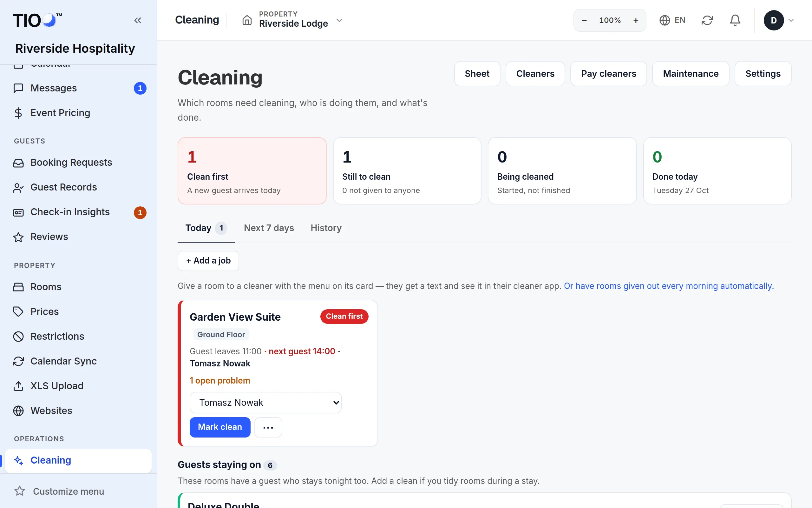Image resolution: width=812 pixels, height=508 pixels.
Task: Open the History tab
Action: click(x=326, y=228)
